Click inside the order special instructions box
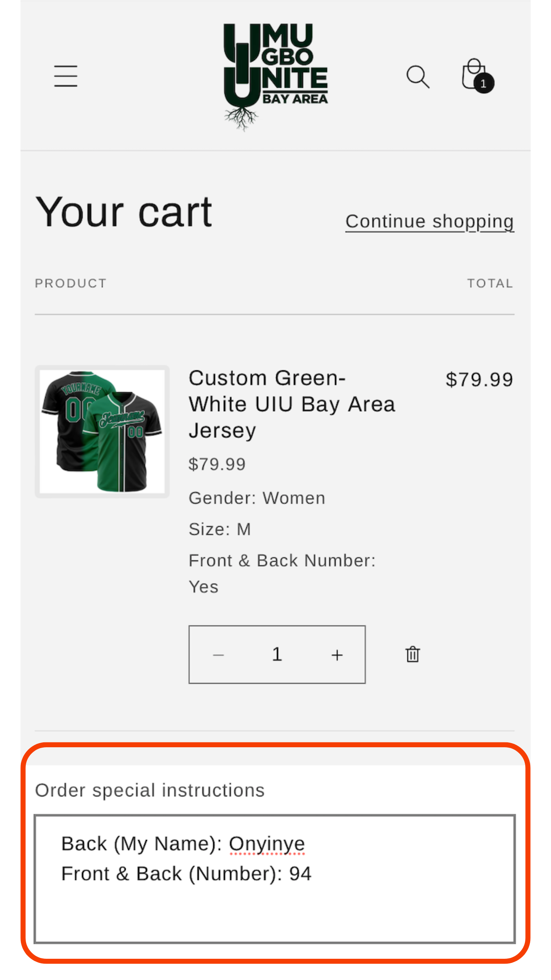The image size is (551, 980). point(274,911)
